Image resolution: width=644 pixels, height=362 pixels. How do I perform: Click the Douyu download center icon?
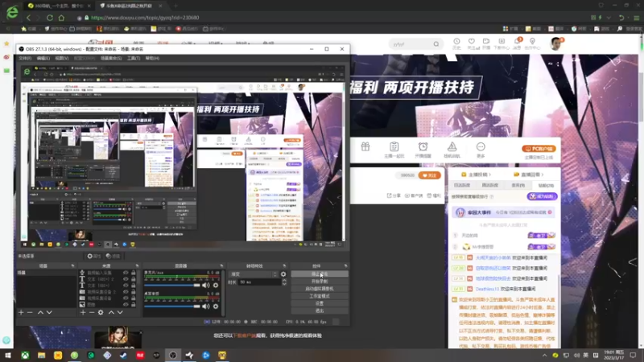click(x=502, y=42)
